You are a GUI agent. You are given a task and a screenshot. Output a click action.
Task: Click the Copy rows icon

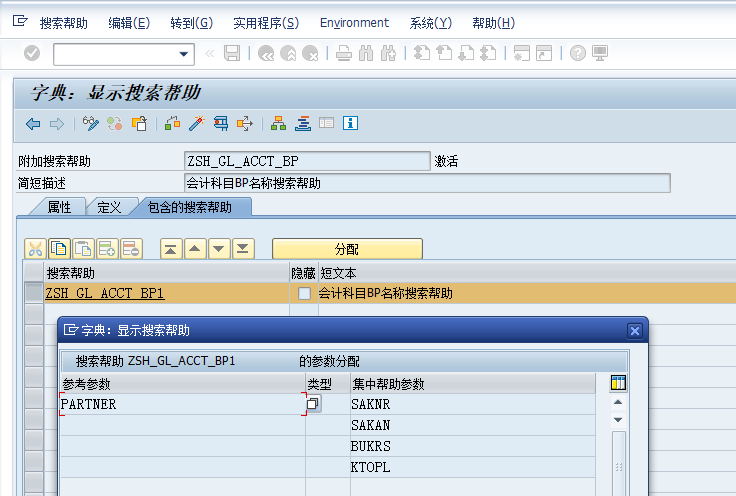[59, 249]
